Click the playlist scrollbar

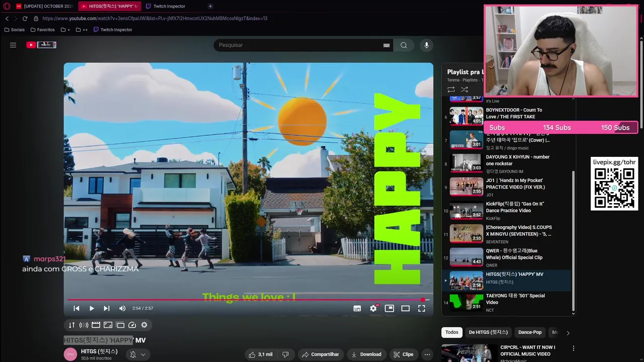(x=573, y=241)
